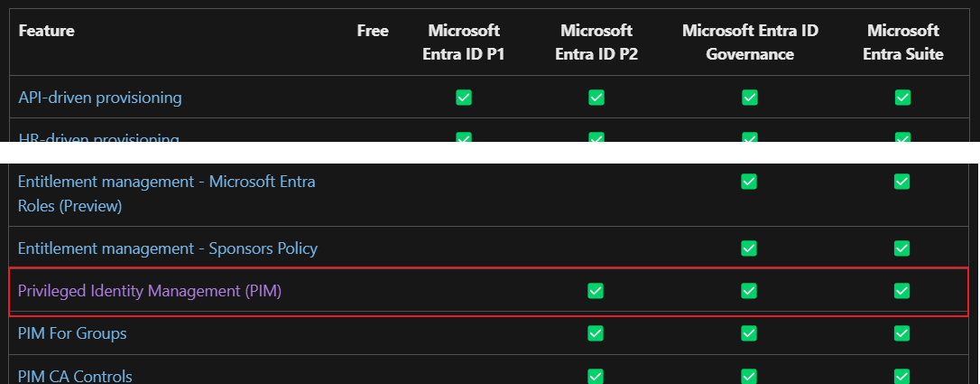The width and height of the screenshot is (980, 384).
Task: Click API-driven provisioning checkmark under Entra Suite
Action: point(902,98)
